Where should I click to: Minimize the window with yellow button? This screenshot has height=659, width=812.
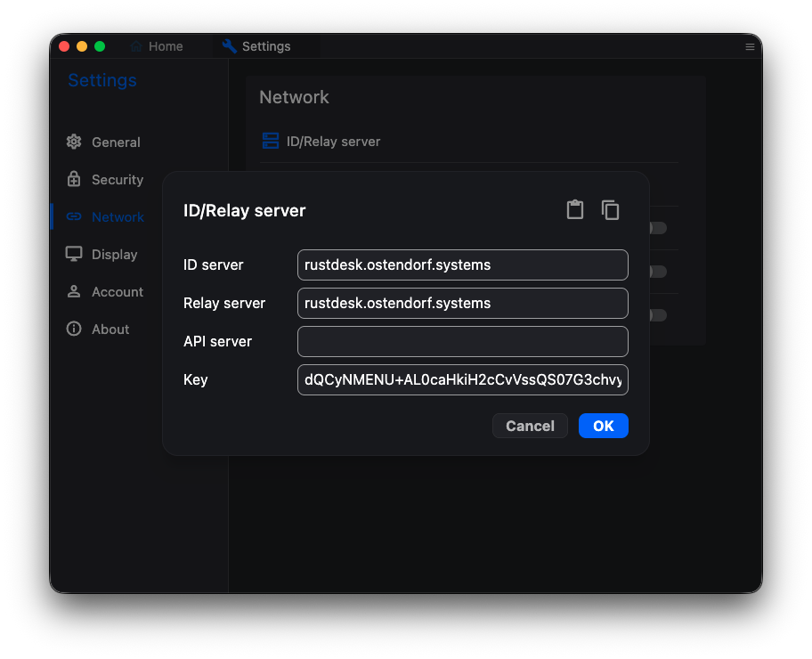[x=82, y=46]
